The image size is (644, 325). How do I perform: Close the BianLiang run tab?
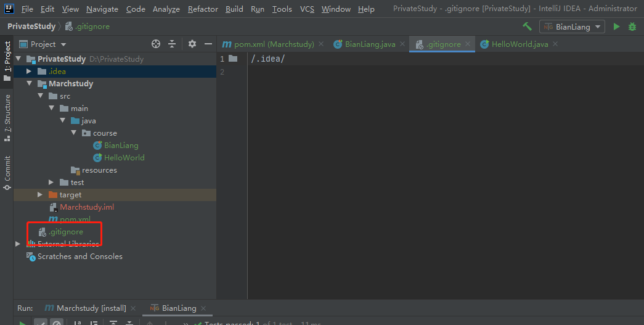[203, 308]
